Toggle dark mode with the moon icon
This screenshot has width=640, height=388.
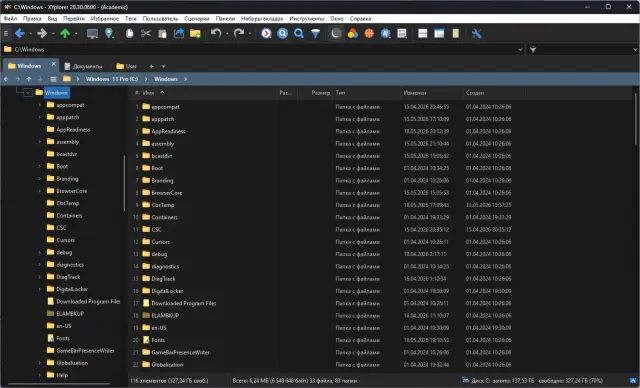pos(336,33)
